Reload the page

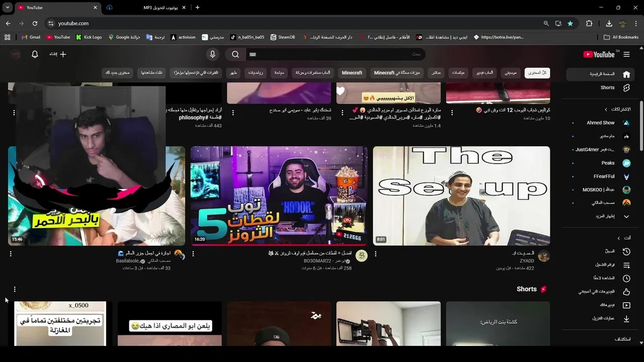(x=35, y=23)
